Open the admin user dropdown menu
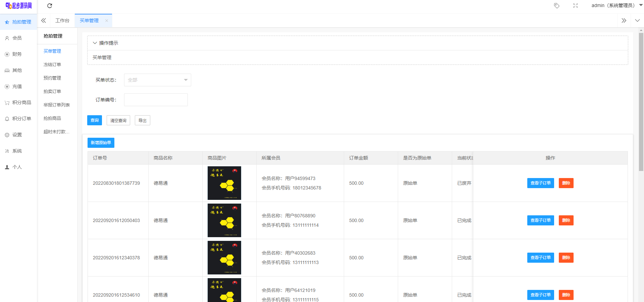 (616, 6)
